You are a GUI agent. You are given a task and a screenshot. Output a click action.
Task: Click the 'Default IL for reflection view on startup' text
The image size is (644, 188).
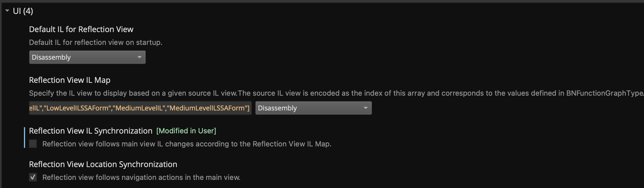click(96, 42)
